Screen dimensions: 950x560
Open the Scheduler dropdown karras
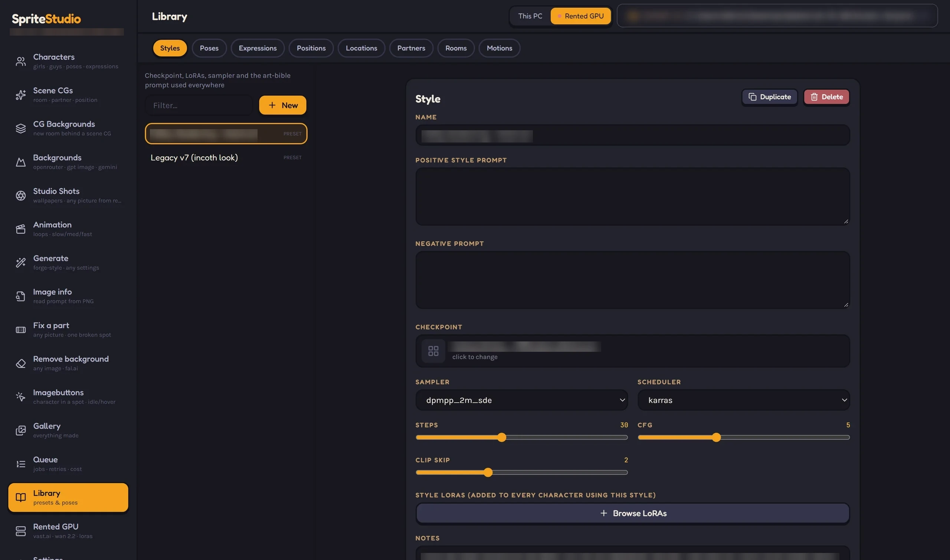[743, 400]
